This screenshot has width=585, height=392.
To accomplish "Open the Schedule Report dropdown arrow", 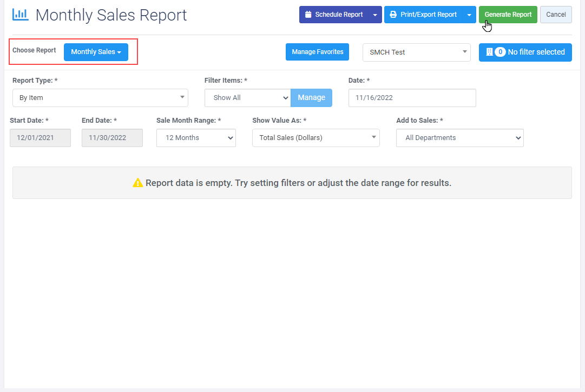I will click(375, 15).
